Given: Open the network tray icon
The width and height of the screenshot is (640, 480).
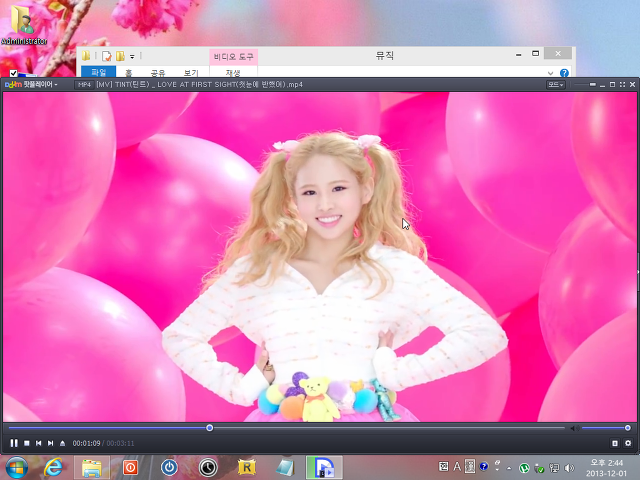Looking at the screenshot, I should (x=554, y=468).
